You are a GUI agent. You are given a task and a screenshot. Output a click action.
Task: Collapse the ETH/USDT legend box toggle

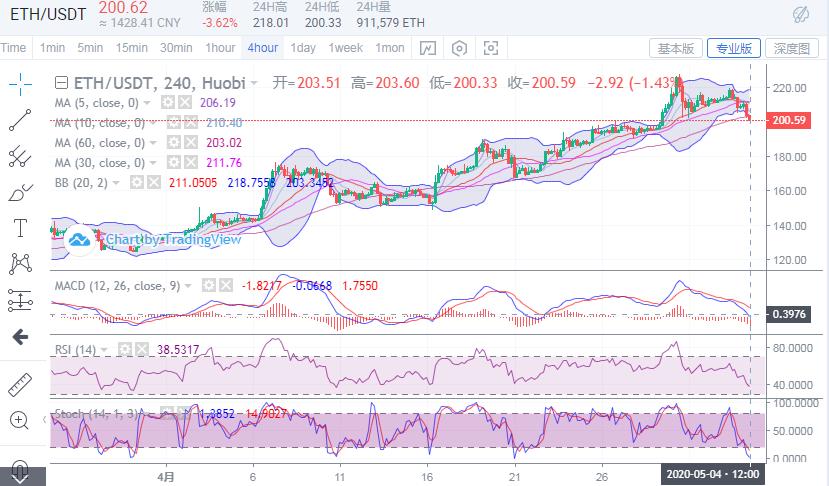point(62,83)
